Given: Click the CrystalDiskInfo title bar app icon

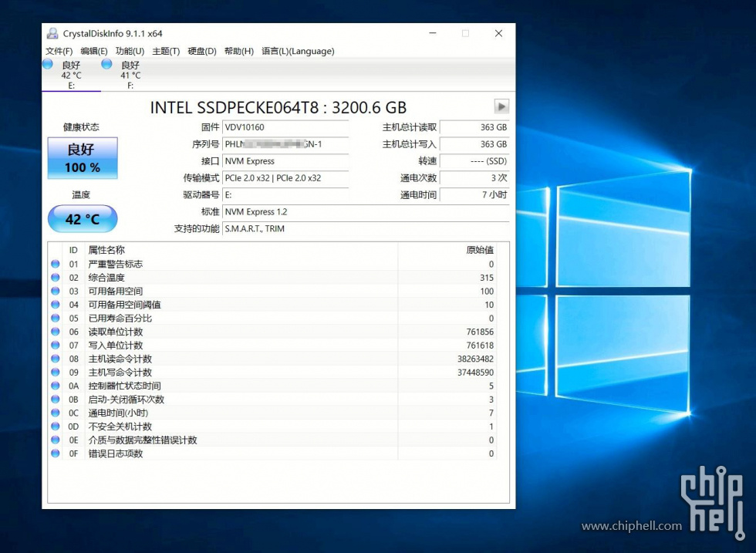Looking at the screenshot, I should [52, 33].
